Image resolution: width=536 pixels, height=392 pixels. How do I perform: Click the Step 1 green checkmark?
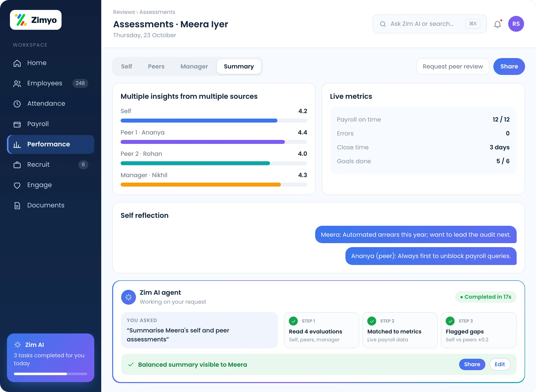click(x=293, y=321)
